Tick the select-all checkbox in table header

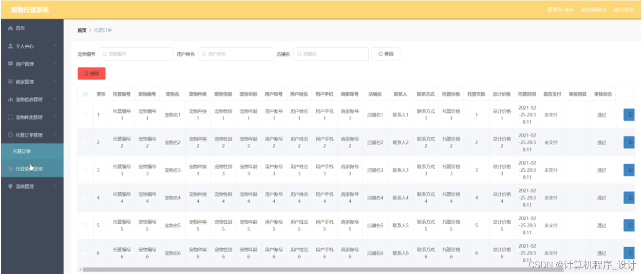[x=85, y=94]
